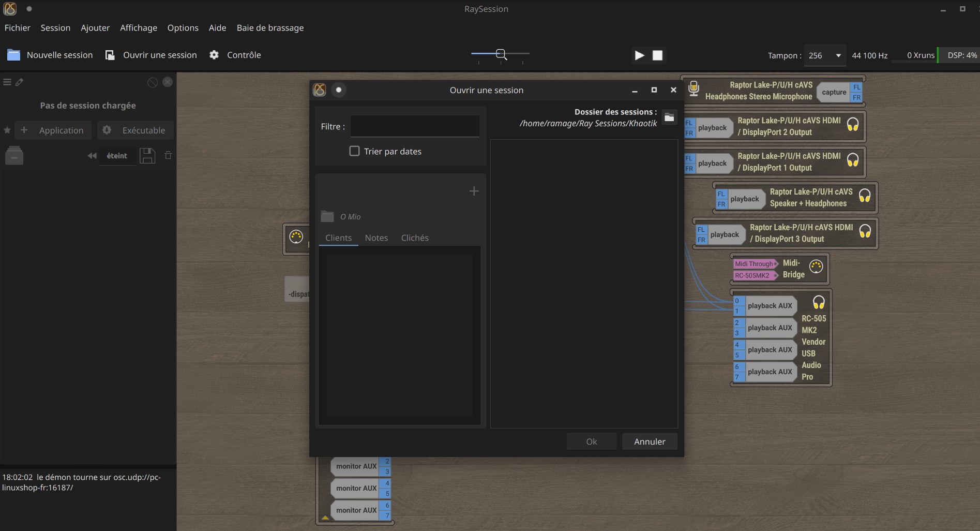980x531 pixels.
Task: Click the Annuler button
Action: [x=650, y=441]
